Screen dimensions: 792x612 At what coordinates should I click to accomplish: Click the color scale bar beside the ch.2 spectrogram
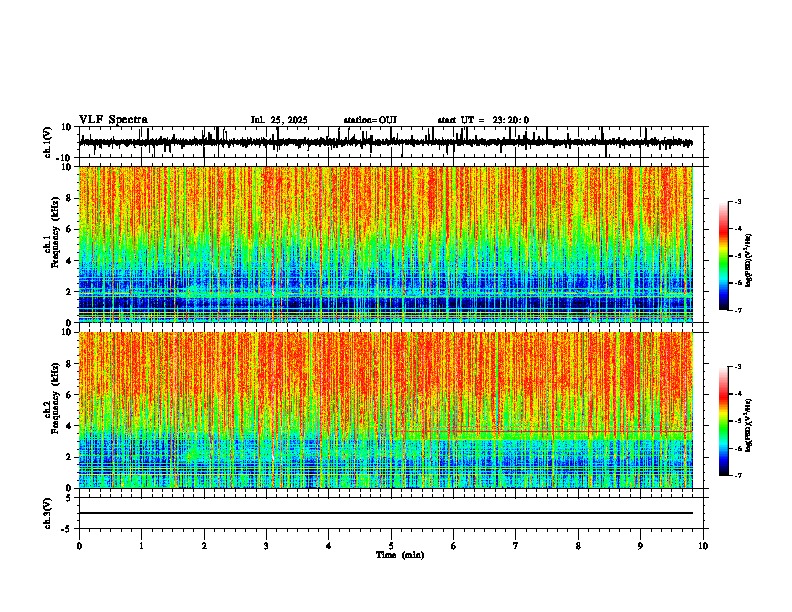(x=723, y=421)
